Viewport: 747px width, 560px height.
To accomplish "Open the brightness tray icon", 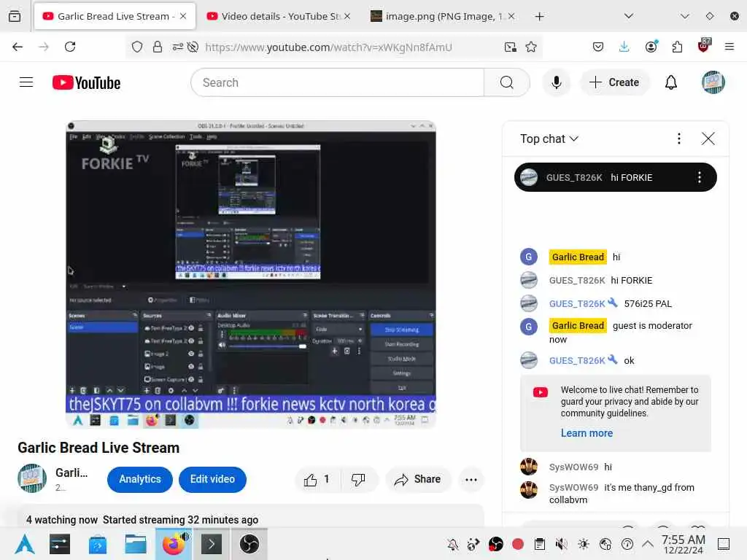I will coord(583,543).
